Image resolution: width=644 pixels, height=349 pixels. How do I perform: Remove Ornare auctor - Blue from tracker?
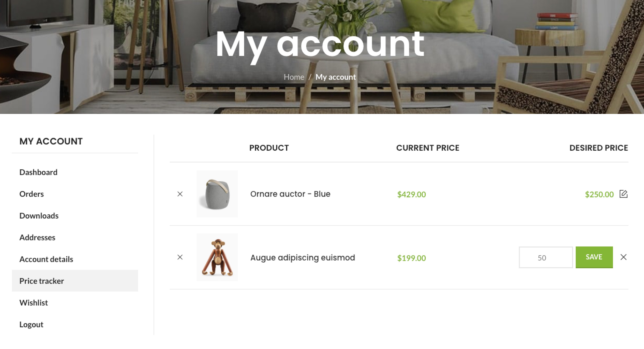180,194
